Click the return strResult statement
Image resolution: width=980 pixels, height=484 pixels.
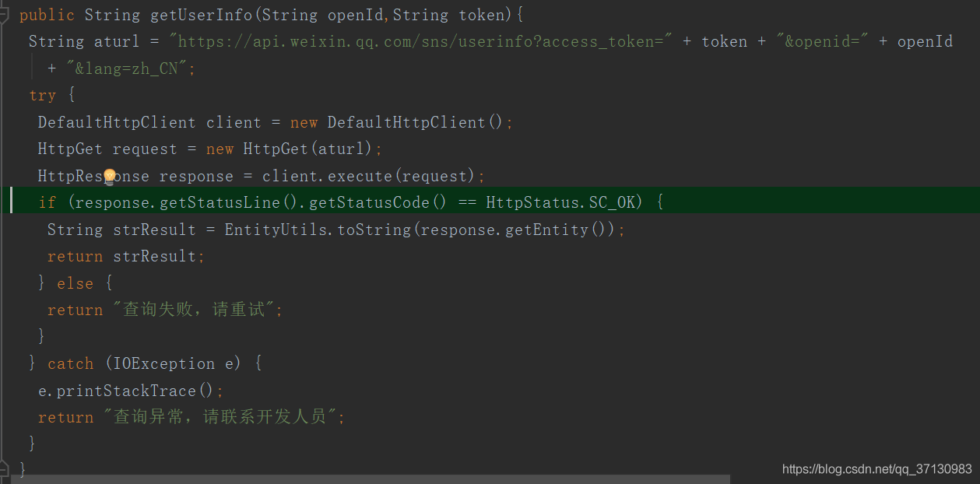pyautogui.click(x=125, y=256)
